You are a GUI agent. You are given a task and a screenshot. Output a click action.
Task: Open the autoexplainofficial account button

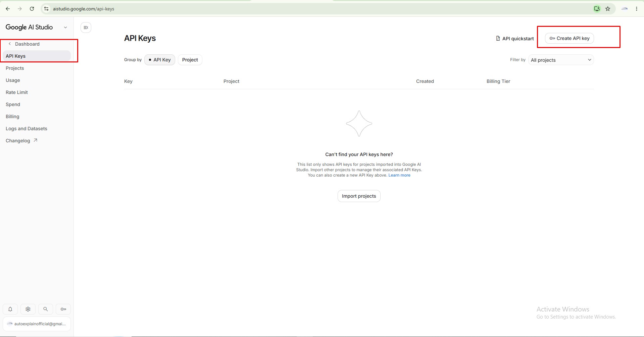click(x=37, y=324)
